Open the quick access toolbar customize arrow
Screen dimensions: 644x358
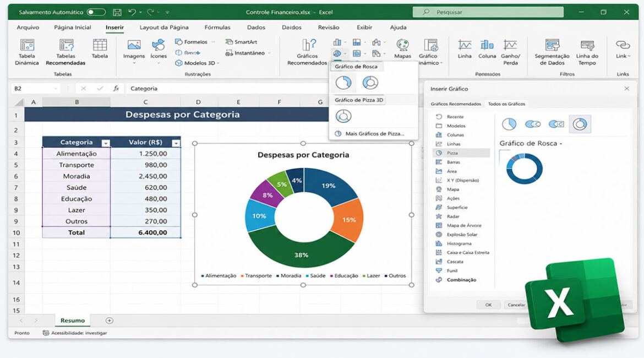coord(167,12)
